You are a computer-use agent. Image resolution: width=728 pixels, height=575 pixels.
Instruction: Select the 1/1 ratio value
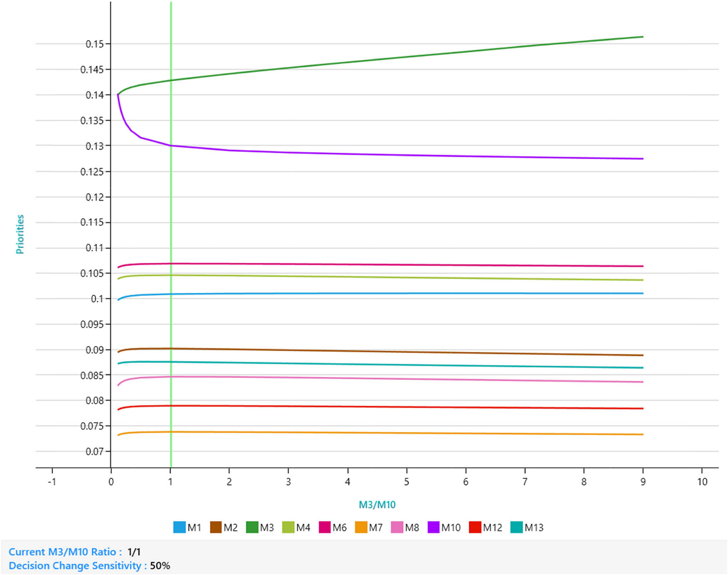click(x=134, y=552)
